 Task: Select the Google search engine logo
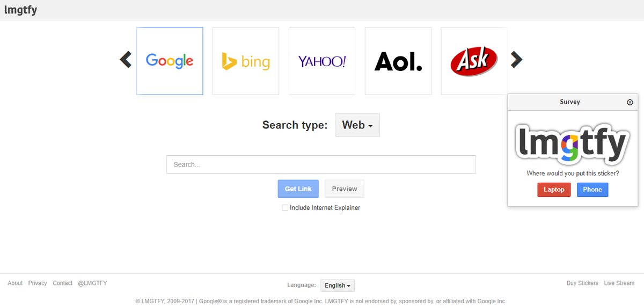(170, 61)
